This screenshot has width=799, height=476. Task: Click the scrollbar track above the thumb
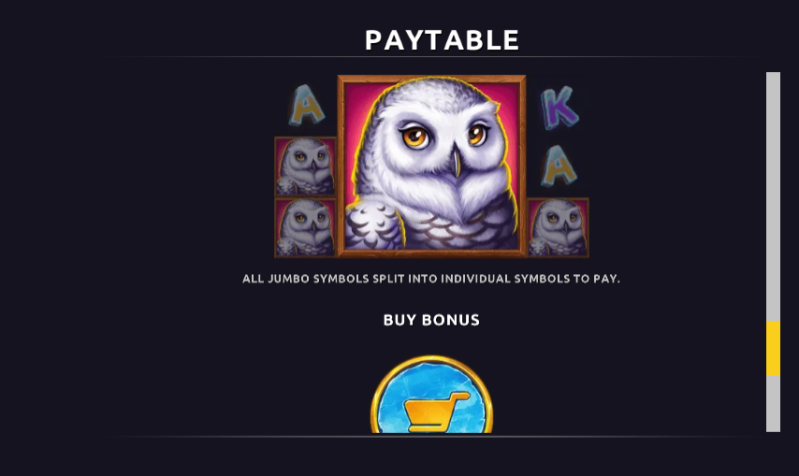click(x=773, y=196)
